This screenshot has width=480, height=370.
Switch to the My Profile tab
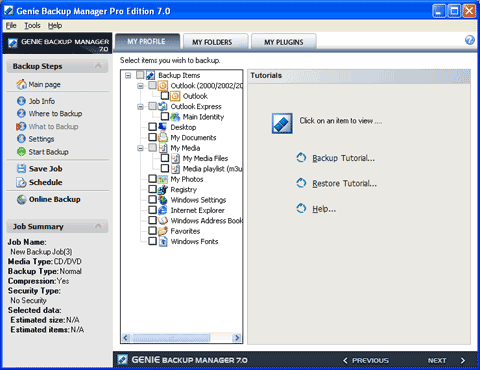pyautogui.click(x=147, y=42)
